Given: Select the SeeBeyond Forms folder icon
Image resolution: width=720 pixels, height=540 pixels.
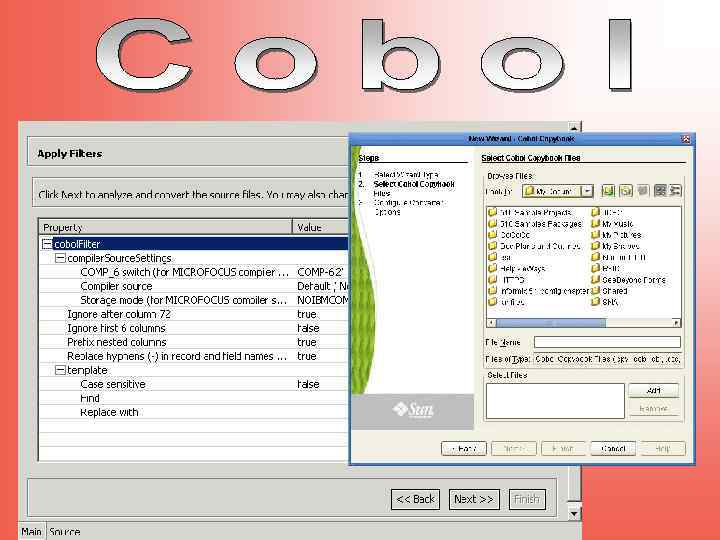Looking at the screenshot, I should (596, 279).
